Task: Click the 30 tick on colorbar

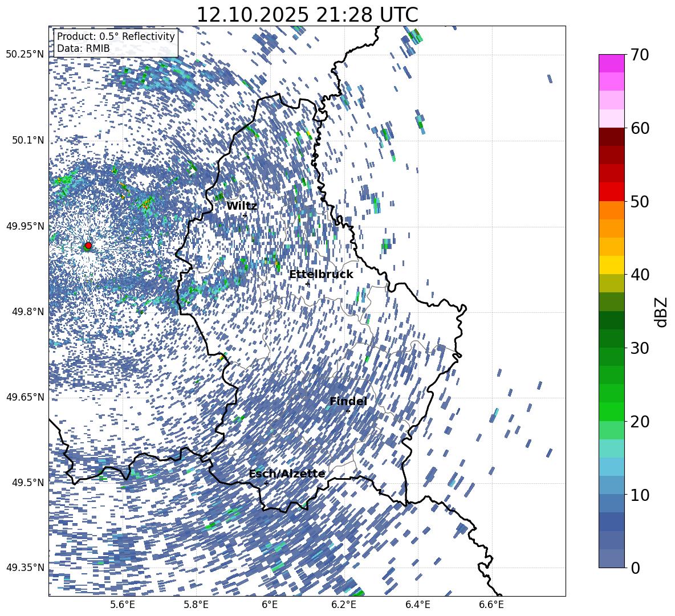Action: [x=640, y=348]
